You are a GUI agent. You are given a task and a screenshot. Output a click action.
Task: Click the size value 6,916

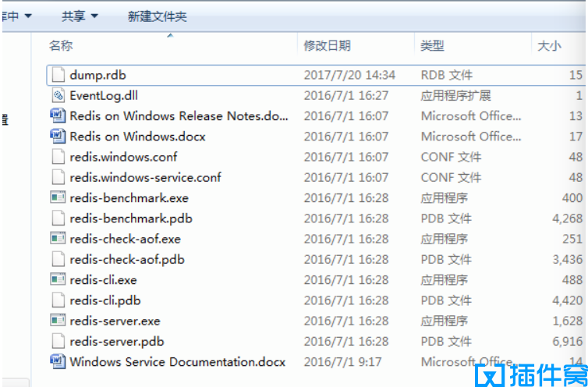click(x=567, y=341)
